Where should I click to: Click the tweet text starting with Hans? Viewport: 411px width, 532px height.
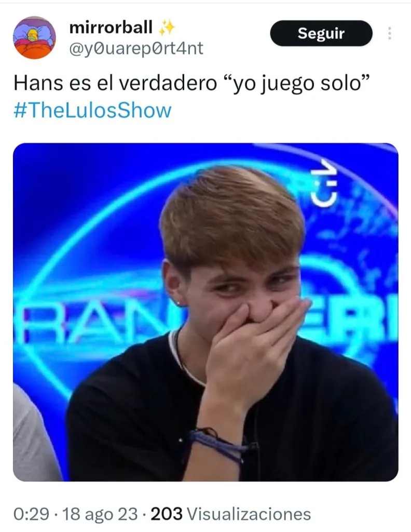click(x=191, y=83)
